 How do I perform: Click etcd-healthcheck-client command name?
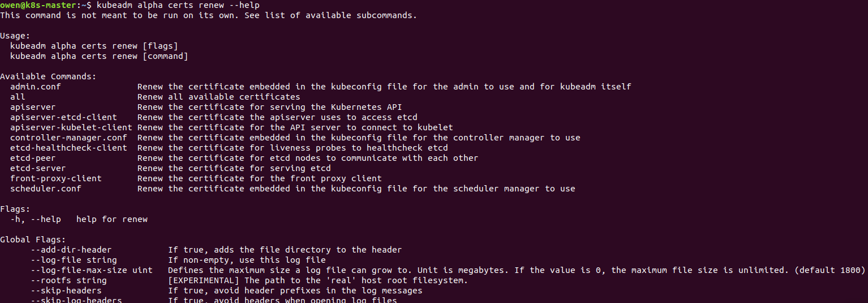(x=68, y=148)
